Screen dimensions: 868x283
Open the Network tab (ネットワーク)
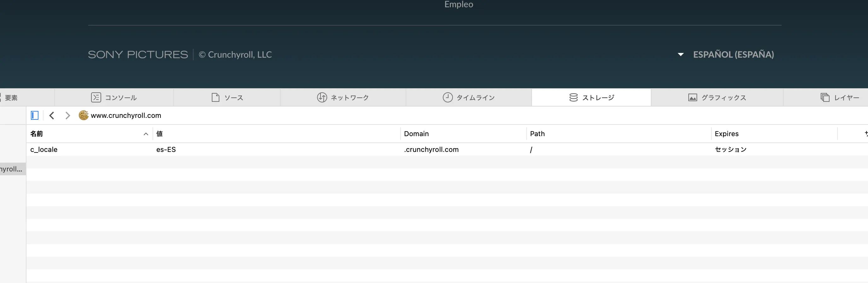pos(343,97)
